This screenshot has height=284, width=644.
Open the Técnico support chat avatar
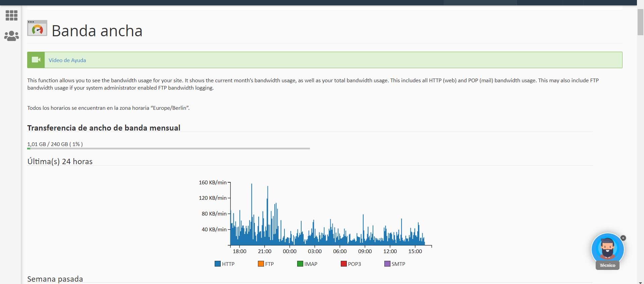[607, 249]
